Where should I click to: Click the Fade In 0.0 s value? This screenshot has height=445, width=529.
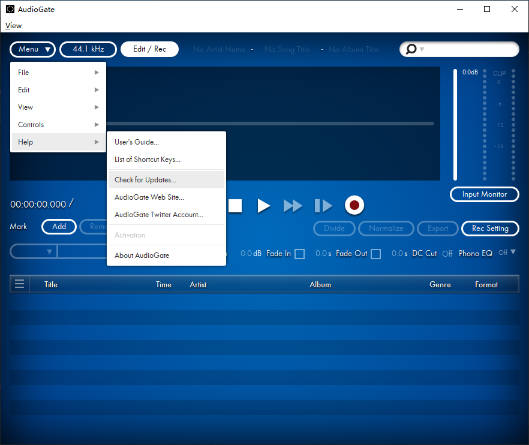tap(323, 253)
